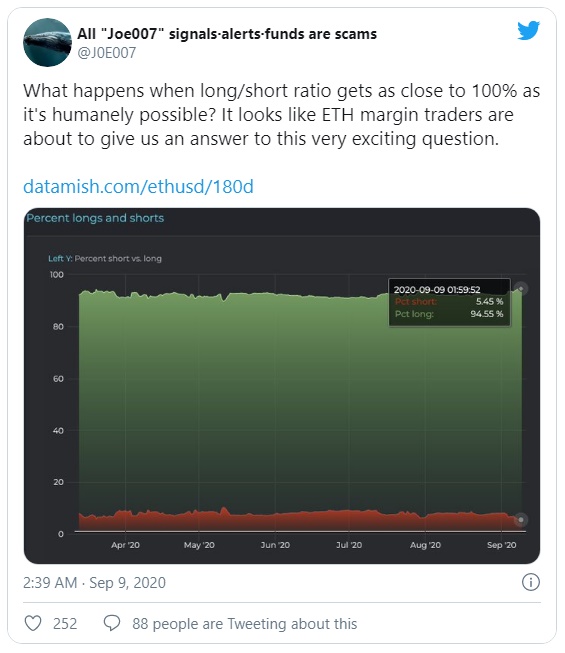Open the datamish.com/ethusd/180d link
565x653 pixels.
[138, 186]
